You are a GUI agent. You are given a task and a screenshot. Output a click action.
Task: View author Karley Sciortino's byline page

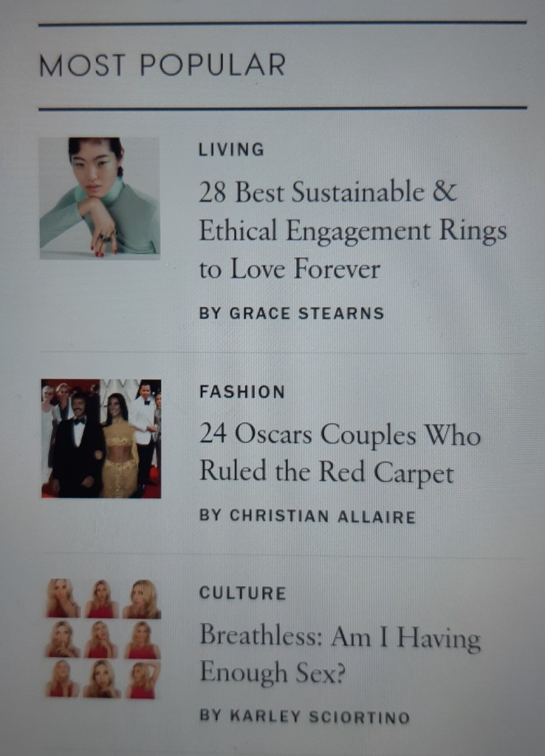[305, 716]
